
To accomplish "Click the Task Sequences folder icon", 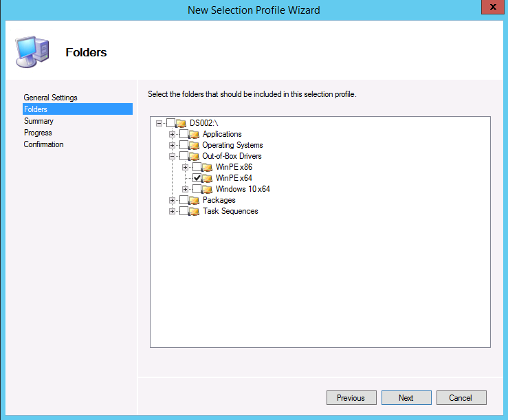I will click(195, 211).
